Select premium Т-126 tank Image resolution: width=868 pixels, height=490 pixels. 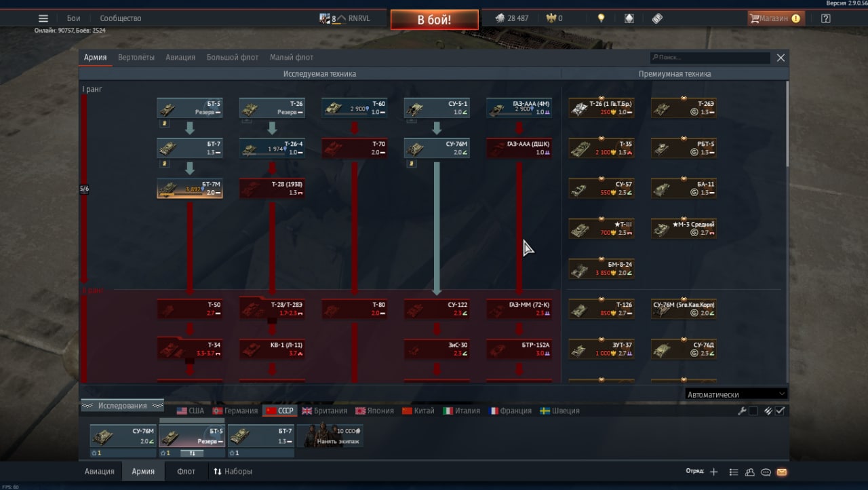[601, 309]
